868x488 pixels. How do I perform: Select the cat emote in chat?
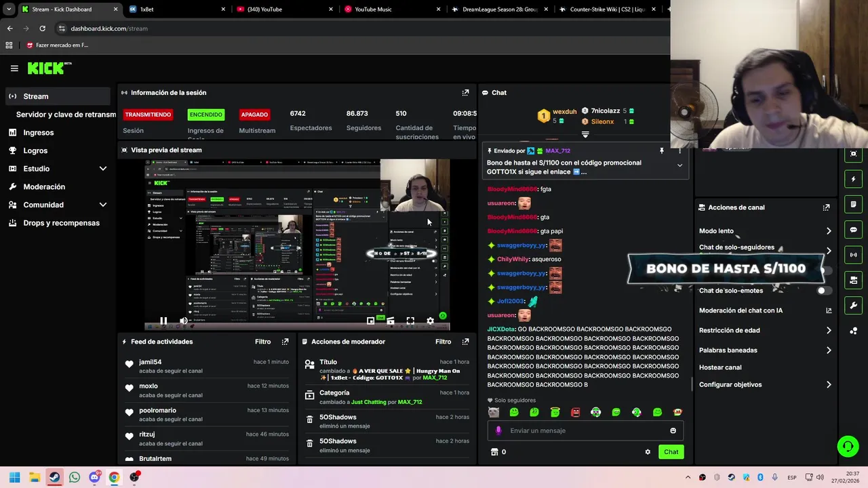pyautogui.click(x=494, y=412)
